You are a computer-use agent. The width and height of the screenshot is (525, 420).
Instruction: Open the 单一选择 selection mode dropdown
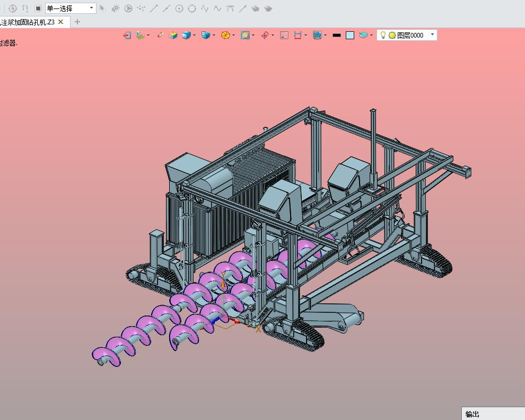coord(71,8)
